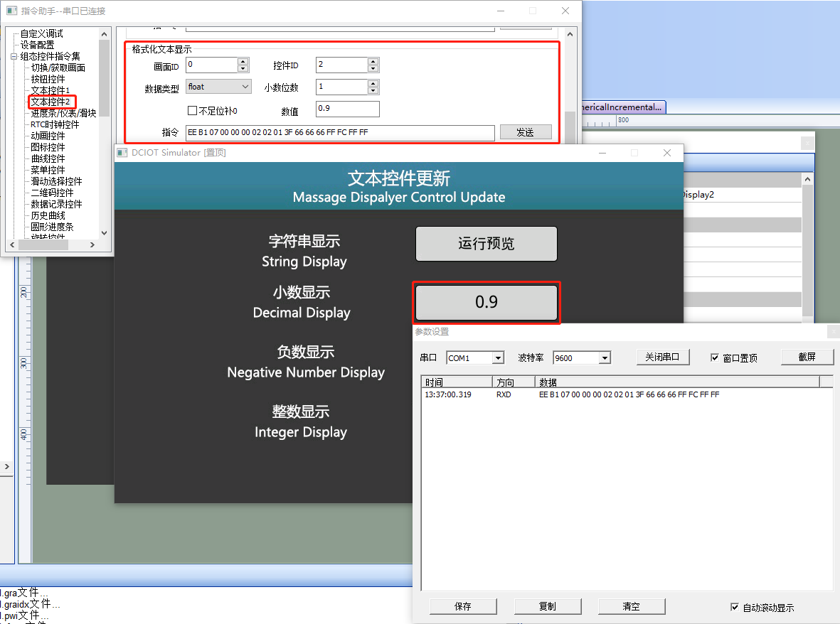Close the 指令助手 window
Screen dimensions: 840x624
565,11
